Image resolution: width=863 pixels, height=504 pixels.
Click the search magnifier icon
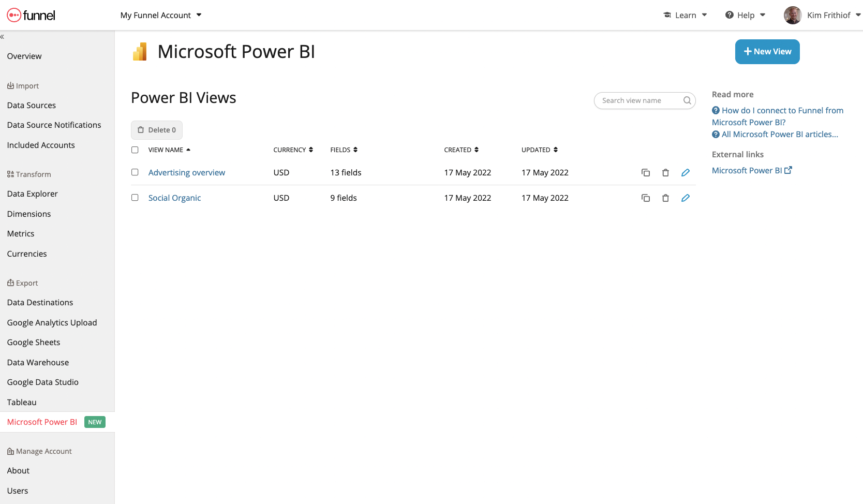(x=687, y=100)
